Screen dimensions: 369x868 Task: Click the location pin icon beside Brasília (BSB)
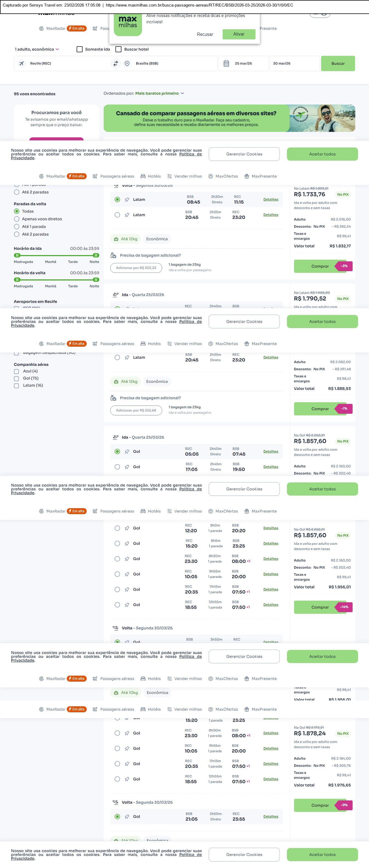pos(127,63)
